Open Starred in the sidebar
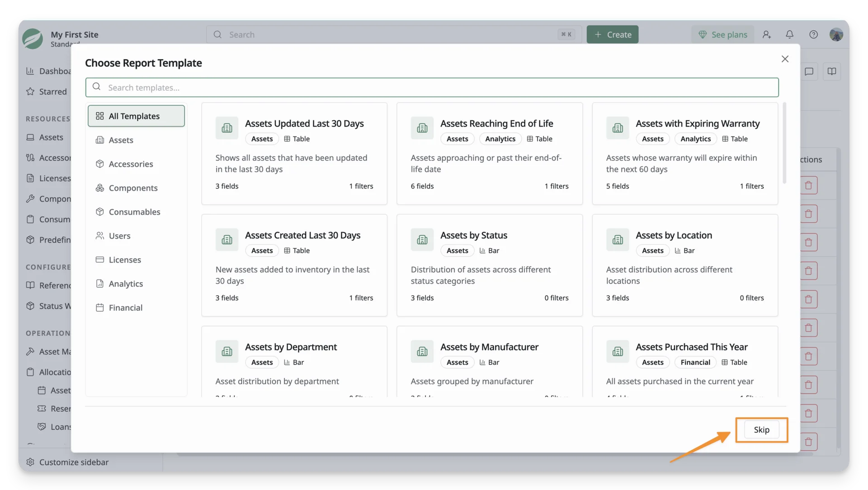Image resolution: width=868 pixels, height=490 pixels. point(47,91)
